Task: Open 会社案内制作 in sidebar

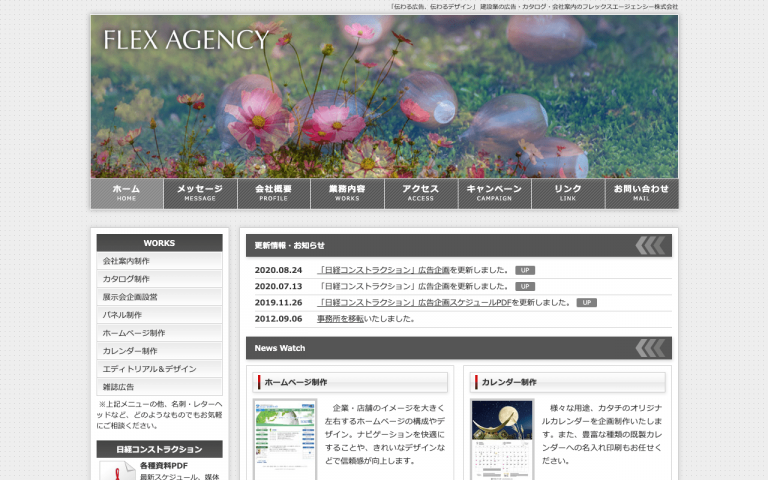Action: click(x=159, y=261)
